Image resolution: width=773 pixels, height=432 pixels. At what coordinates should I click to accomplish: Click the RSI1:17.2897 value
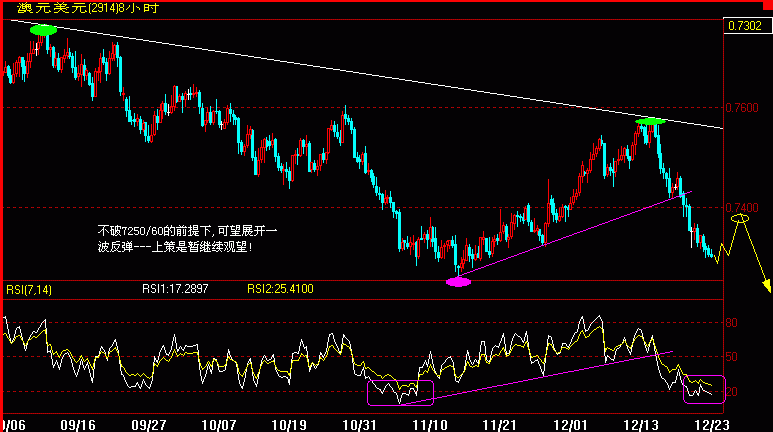[x=175, y=289]
